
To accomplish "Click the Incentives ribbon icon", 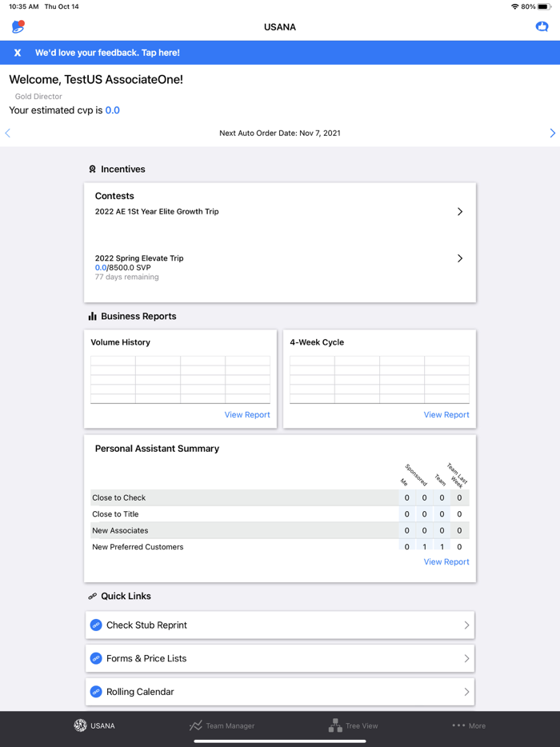I will click(x=93, y=169).
